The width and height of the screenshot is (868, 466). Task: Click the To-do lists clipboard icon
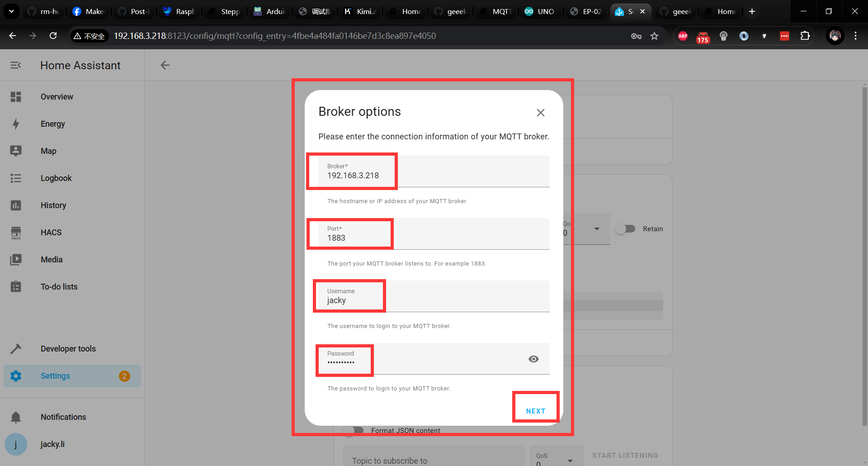click(16, 287)
